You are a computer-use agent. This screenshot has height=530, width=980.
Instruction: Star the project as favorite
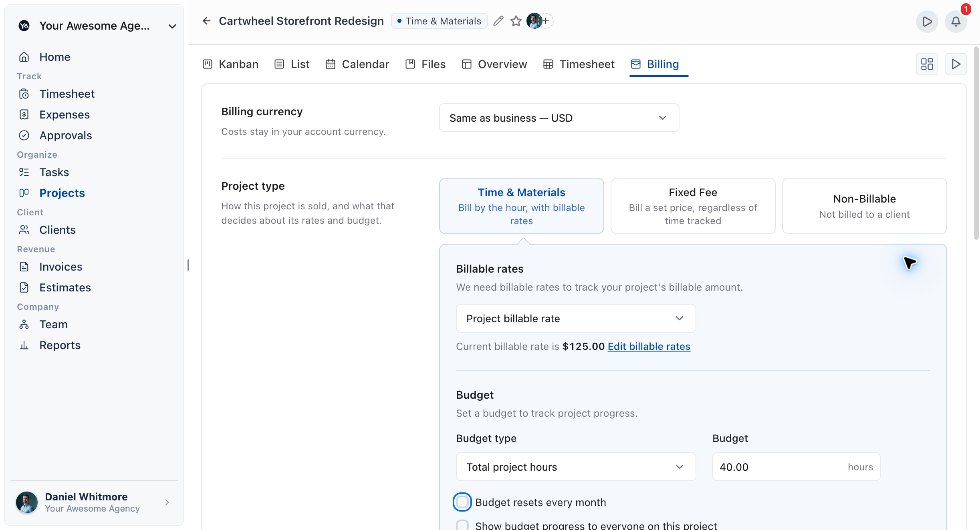coord(516,21)
